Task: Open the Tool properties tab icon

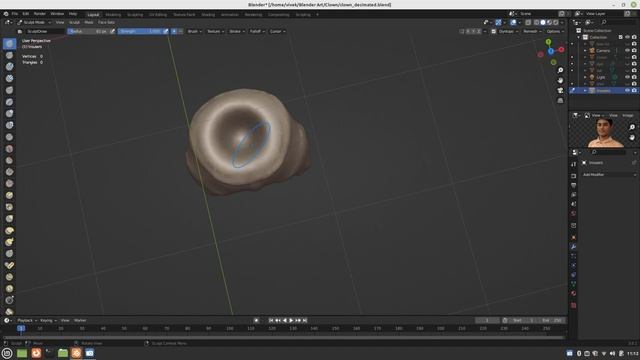Action: point(573,164)
